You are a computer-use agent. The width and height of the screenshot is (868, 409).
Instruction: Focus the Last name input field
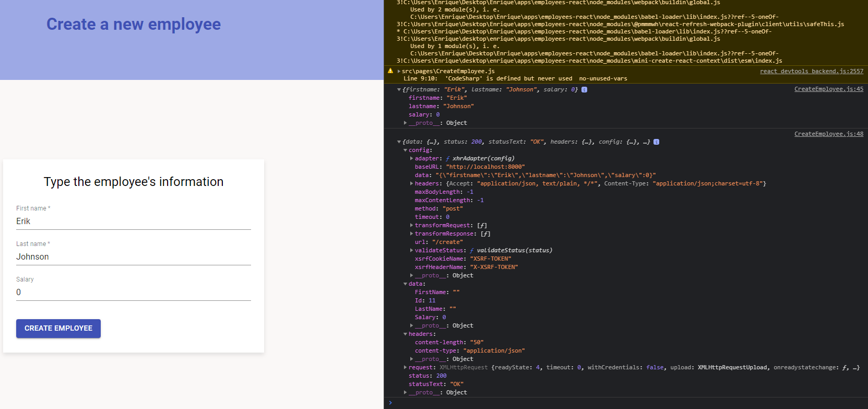tap(134, 257)
